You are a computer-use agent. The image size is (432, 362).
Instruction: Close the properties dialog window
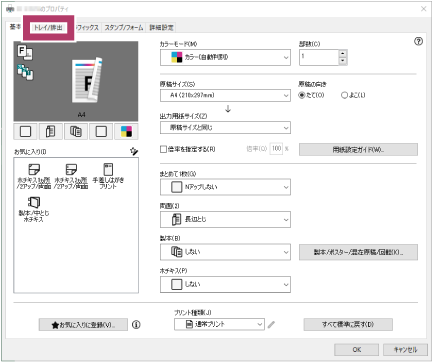click(x=423, y=9)
